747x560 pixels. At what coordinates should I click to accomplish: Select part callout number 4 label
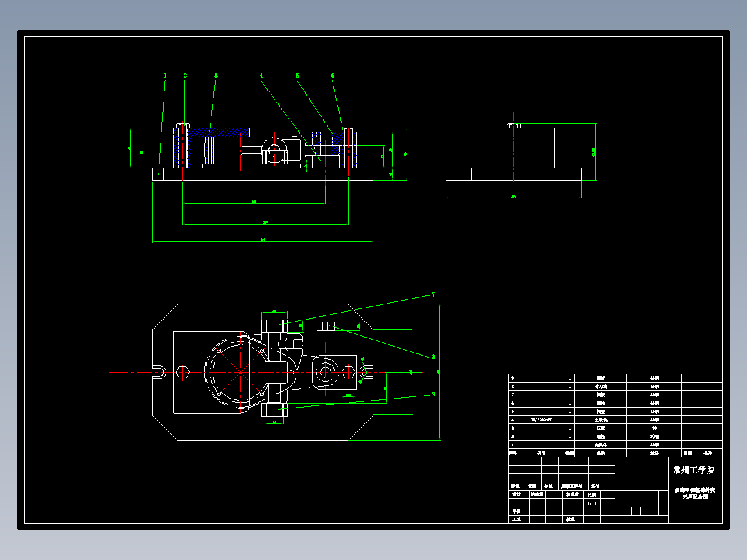click(261, 76)
